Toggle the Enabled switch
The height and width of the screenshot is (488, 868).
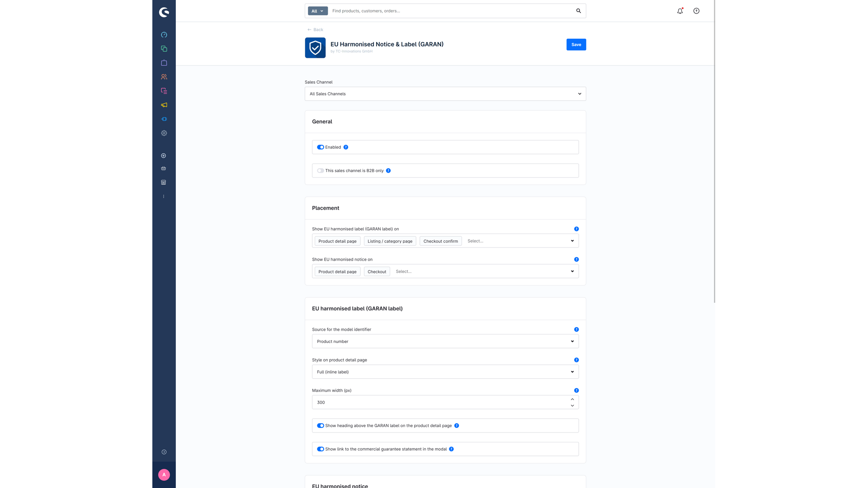[321, 147]
